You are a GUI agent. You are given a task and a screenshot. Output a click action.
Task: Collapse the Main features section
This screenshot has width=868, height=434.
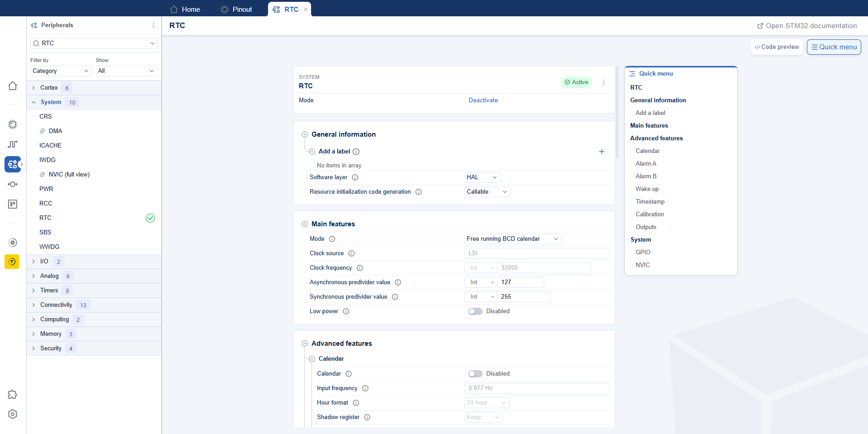click(x=305, y=224)
